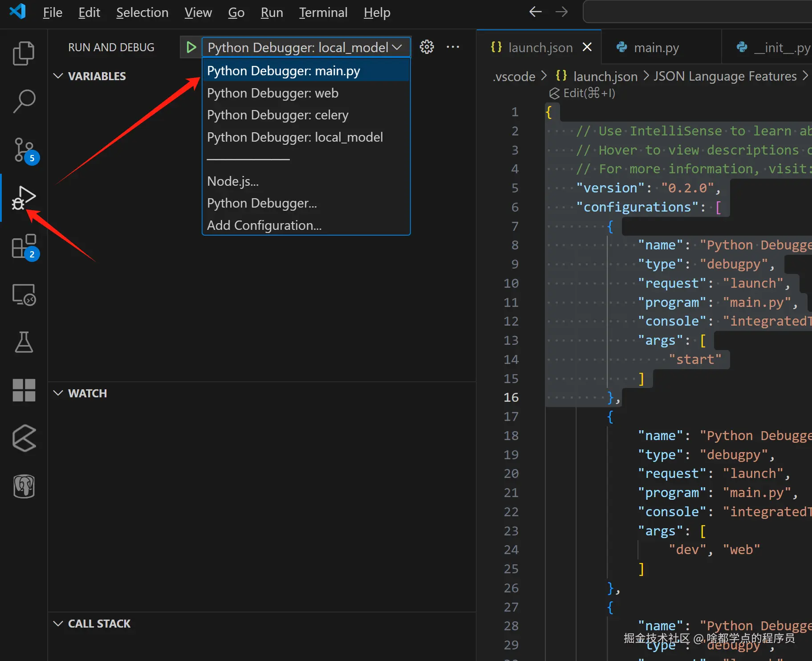Open the Terminal menu
The image size is (812, 661).
tap(323, 12)
